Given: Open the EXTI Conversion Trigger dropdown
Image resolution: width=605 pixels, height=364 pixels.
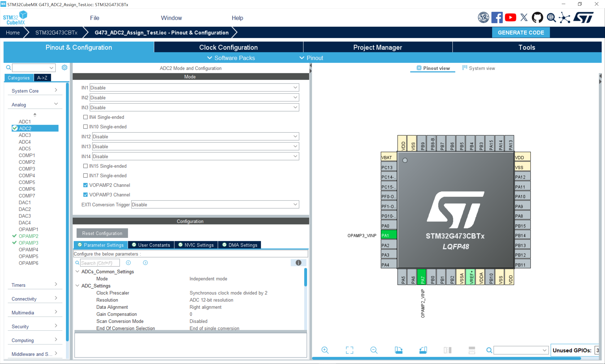Looking at the screenshot, I should (x=295, y=204).
